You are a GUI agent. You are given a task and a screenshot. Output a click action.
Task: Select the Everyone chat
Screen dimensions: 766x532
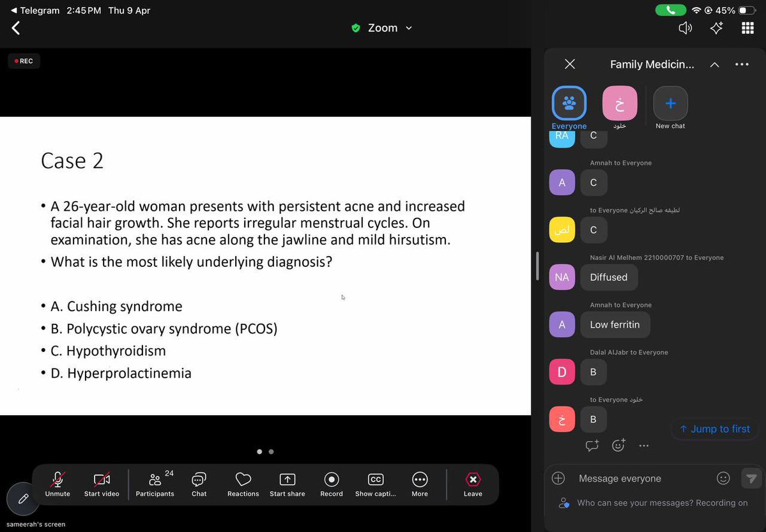tap(569, 107)
